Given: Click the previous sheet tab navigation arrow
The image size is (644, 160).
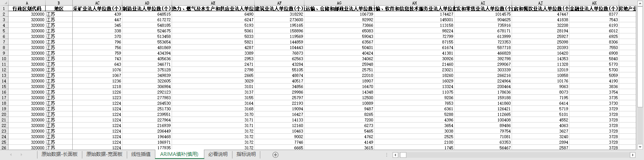Looking at the screenshot, I should (x=11, y=155).
